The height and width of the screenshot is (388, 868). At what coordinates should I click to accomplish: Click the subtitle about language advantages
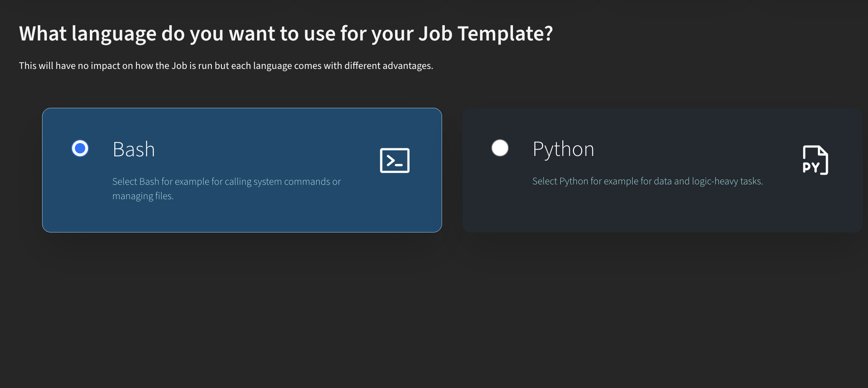pyautogui.click(x=226, y=66)
